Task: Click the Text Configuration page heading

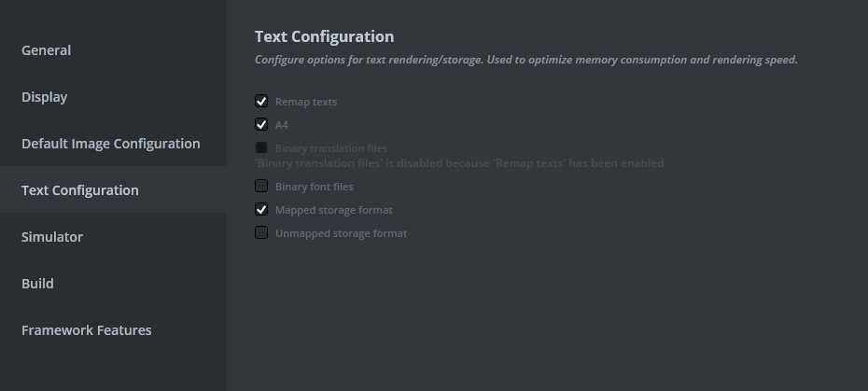Action: 324,37
